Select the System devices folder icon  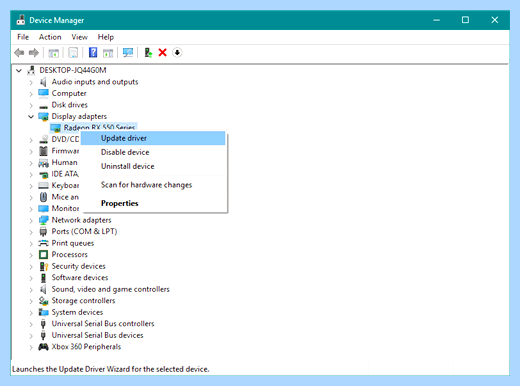tap(43, 312)
